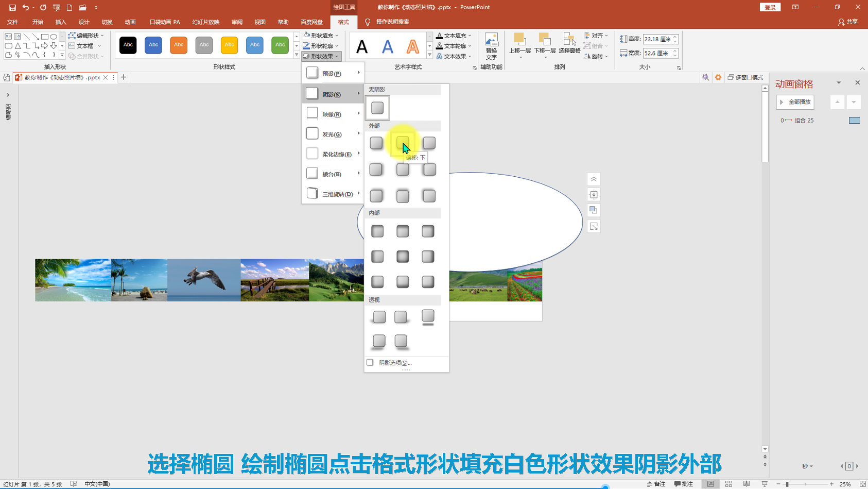Click the 高度 height input field
The image size is (868, 489).
(657, 39)
